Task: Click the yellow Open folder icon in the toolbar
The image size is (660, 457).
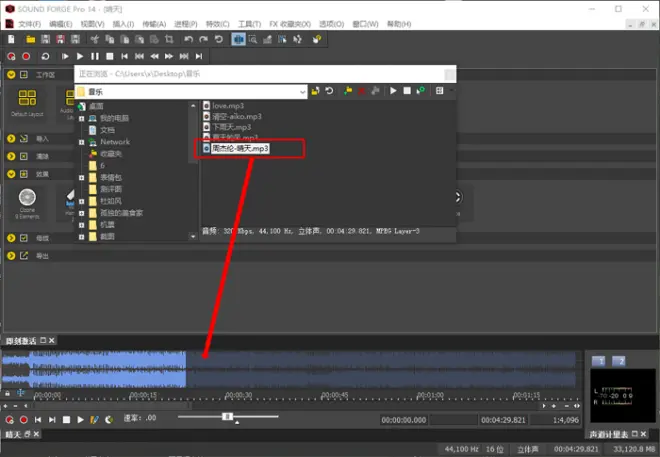Action: [x=31, y=39]
